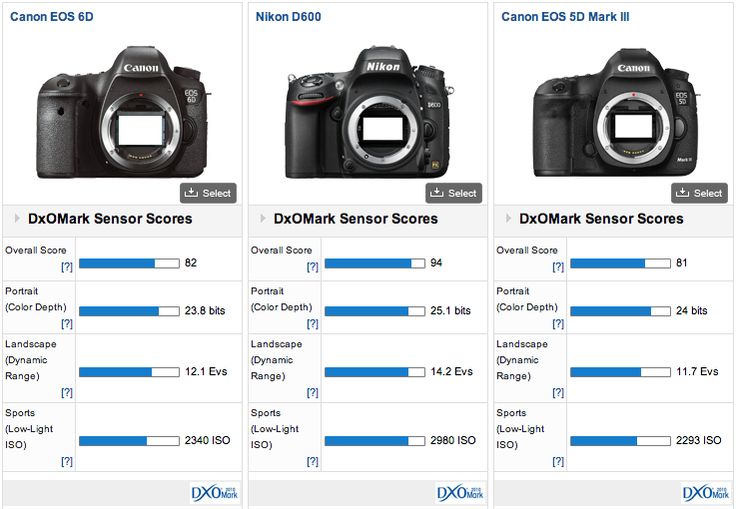Open the Canon EOS 5D Mark III title link
Image resolution: width=736 pixels, height=509 pixels.
pos(565,17)
